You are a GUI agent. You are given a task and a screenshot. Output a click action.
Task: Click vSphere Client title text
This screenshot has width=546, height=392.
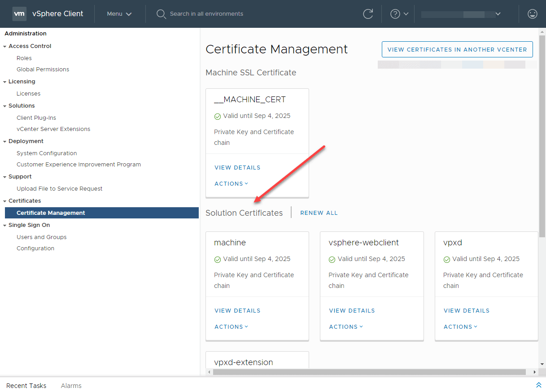coord(58,13)
